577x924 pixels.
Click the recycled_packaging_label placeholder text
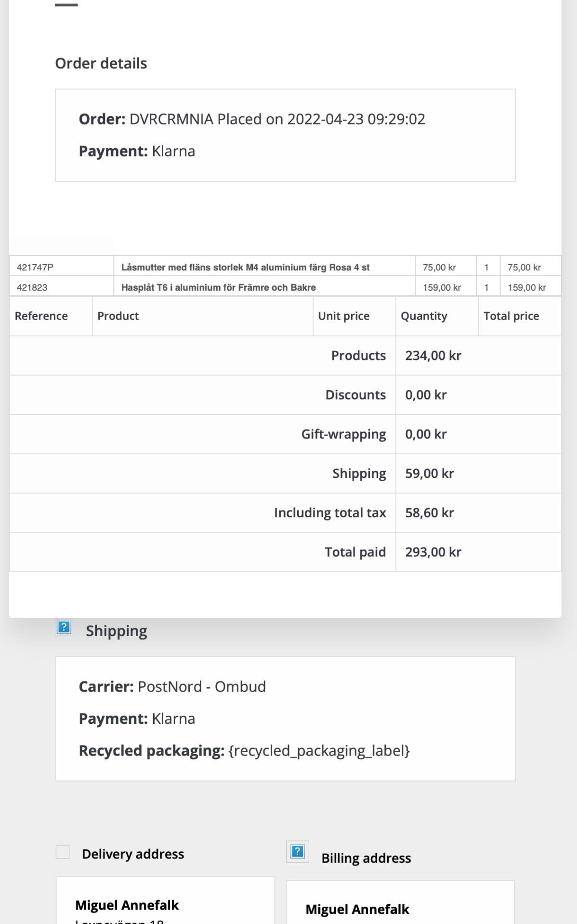319,751
